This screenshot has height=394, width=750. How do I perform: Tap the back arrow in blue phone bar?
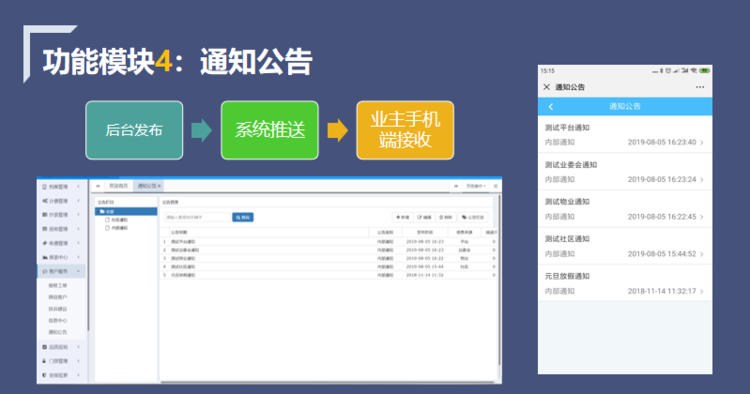pyautogui.click(x=551, y=107)
